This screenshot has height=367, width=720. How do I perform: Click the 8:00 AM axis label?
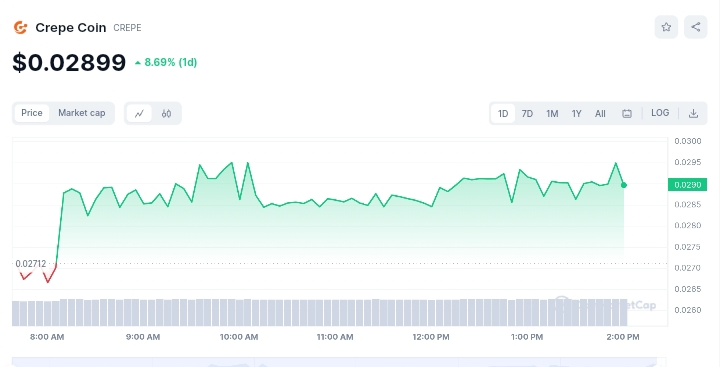pos(47,337)
